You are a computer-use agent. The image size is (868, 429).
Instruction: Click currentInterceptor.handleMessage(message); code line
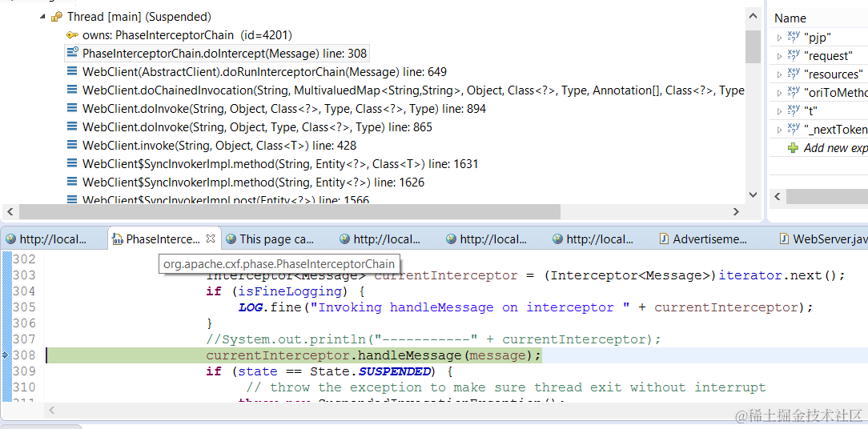[x=373, y=355]
